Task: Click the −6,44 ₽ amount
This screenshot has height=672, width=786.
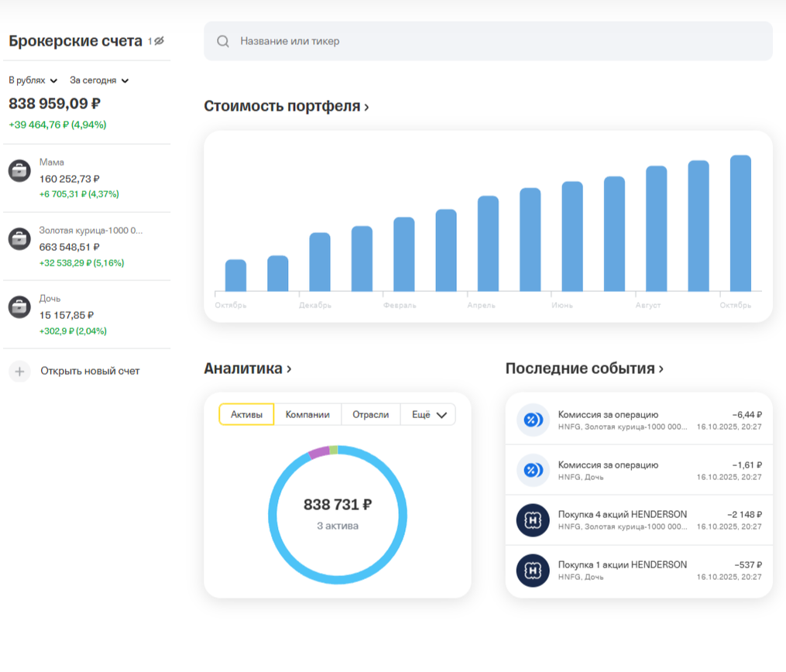Action: tap(747, 415)
